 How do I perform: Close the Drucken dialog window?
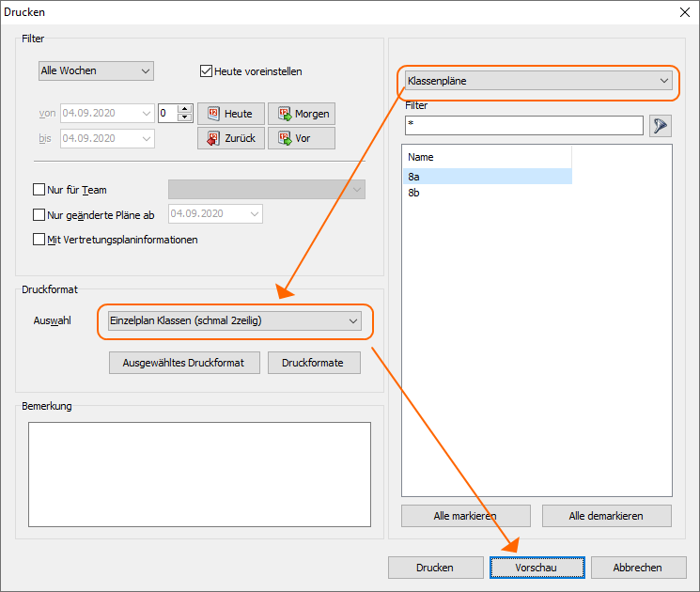pyautogui.click(x=685, y=12)
